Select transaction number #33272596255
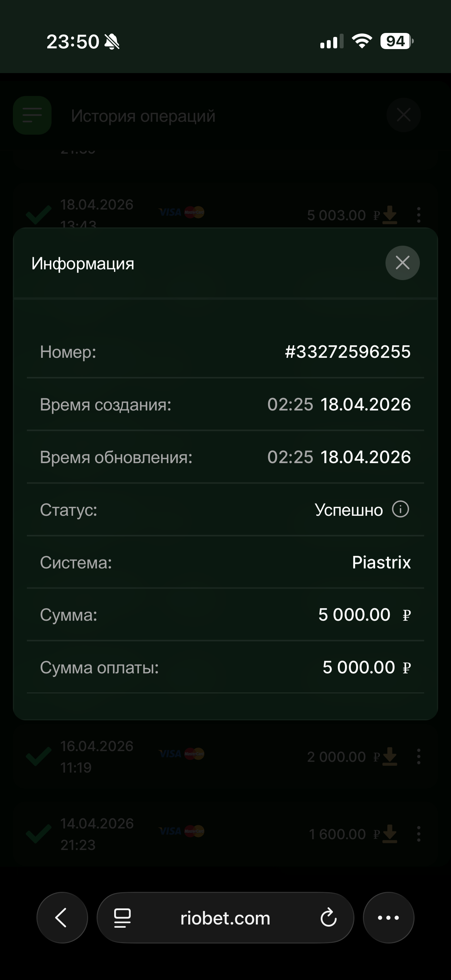The height and width of the screenshot is (980, 451). (x=348, y=351)
